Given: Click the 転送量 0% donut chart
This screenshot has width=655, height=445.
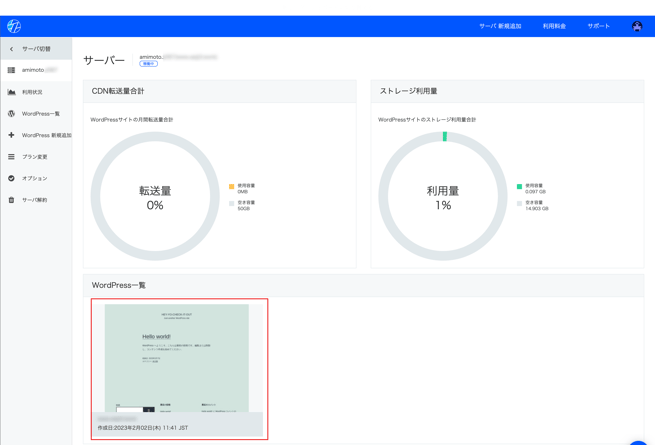Looking at the screenshot, I should click(x=155, y=196).
